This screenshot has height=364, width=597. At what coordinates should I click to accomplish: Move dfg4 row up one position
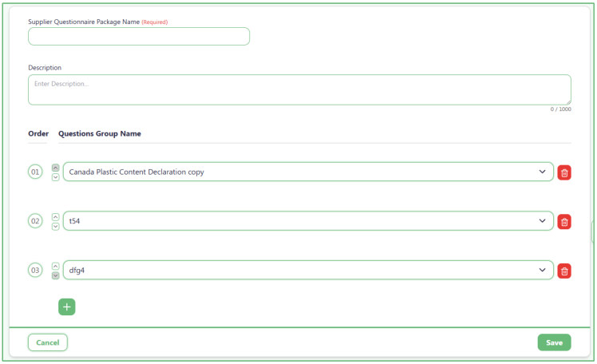pos(55,266)
